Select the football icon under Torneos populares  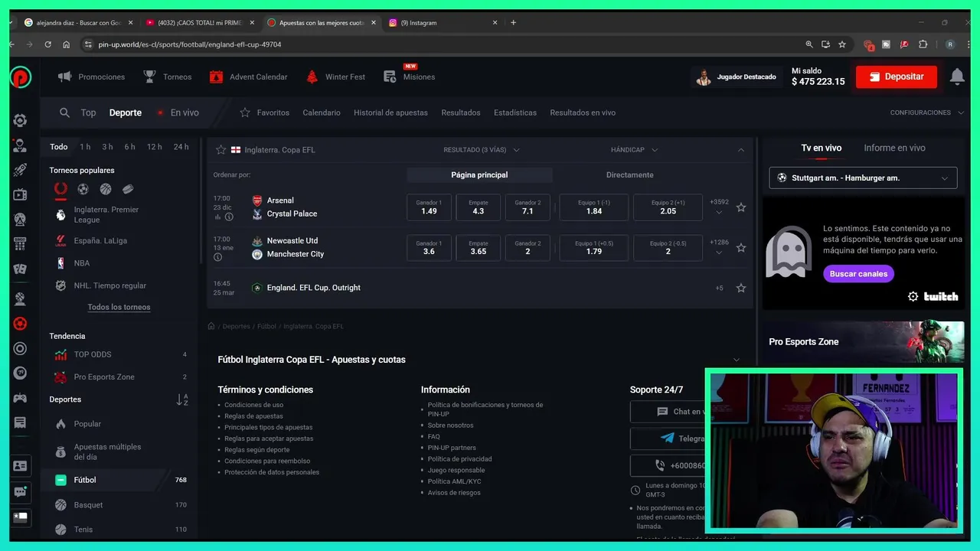click(x=83, y=189)
